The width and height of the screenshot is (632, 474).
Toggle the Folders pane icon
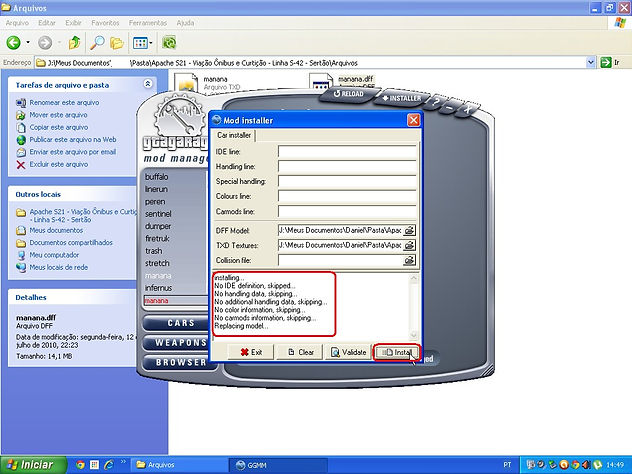point(117,42)
